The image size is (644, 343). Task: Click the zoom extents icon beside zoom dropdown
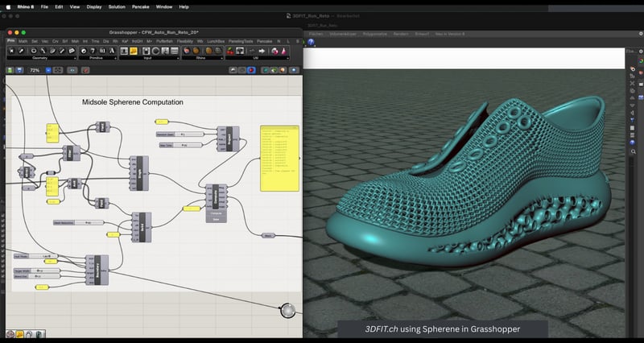pyautogui.click(x=59, y=70)
